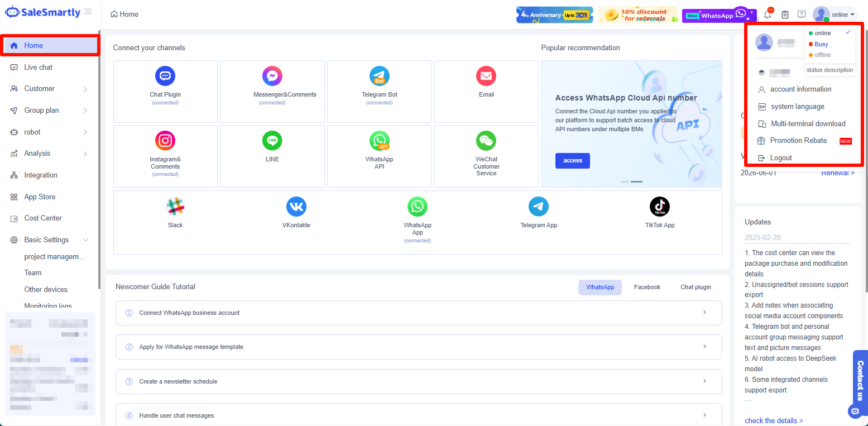Open project management under Basic Settings

coord(55,257)
